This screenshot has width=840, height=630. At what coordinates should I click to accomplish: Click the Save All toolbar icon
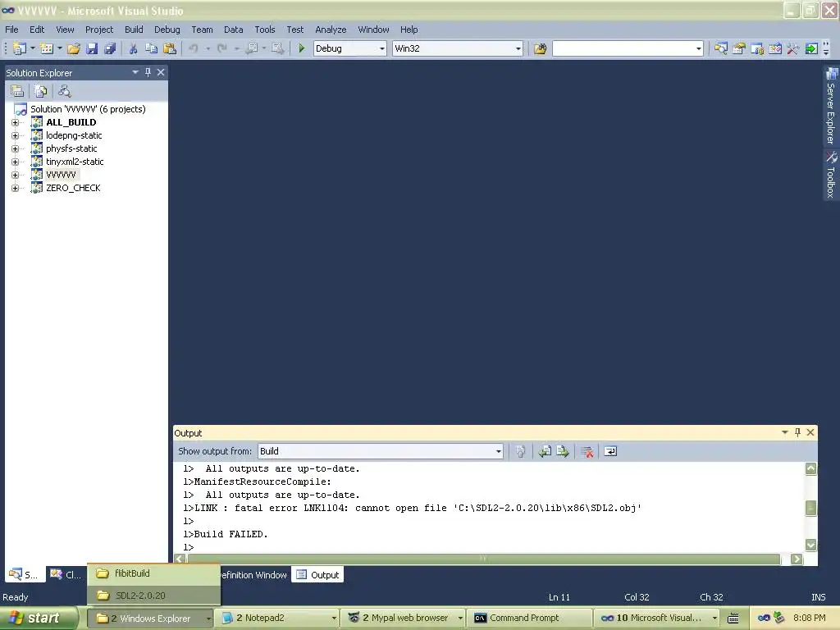[111, 48]
